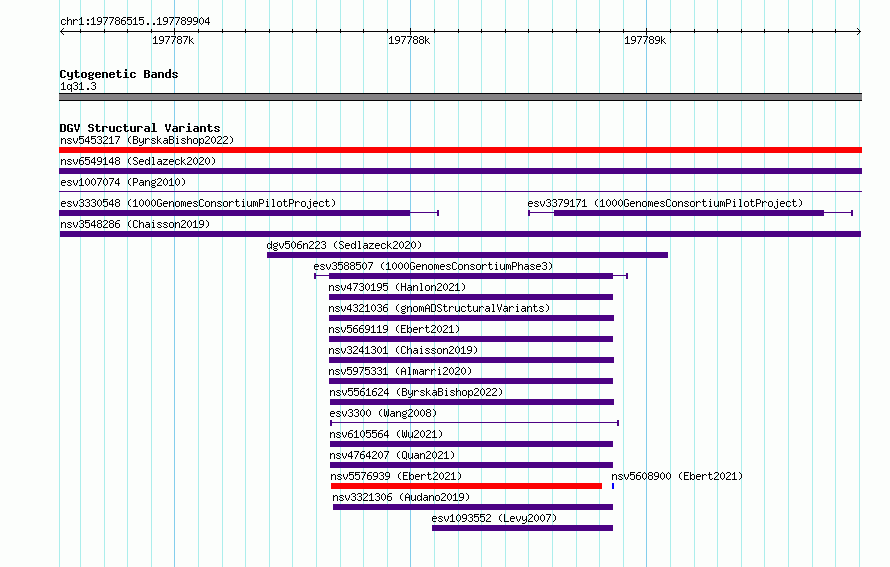Select the esv3379171 variant bar
The image size is (890, 567).
(x=690, y=213)
